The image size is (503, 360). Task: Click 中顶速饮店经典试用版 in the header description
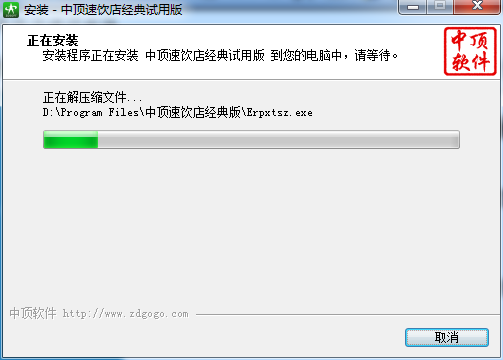205,55
